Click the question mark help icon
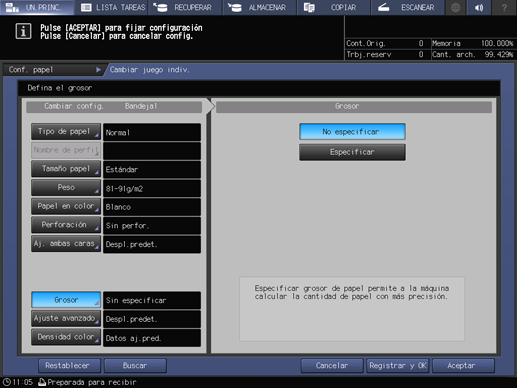 click(x=504, y=7)
